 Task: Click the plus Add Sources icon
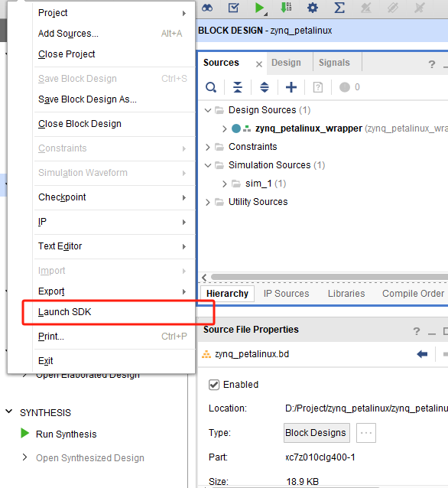tap(291, 87)
